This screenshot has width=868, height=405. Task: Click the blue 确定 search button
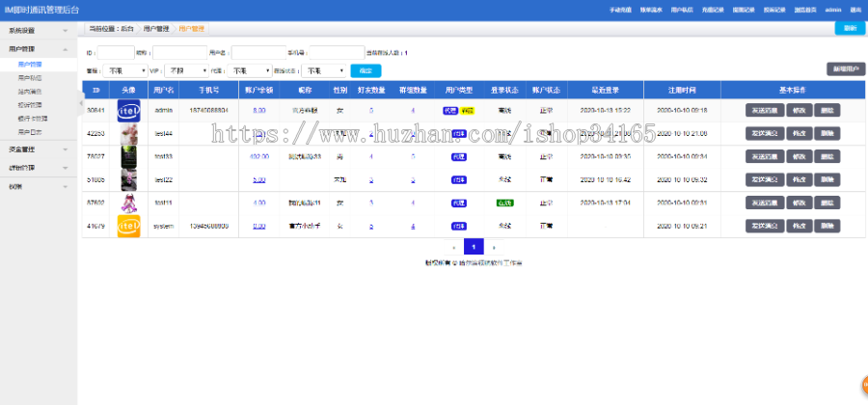(x=366, y=70)
